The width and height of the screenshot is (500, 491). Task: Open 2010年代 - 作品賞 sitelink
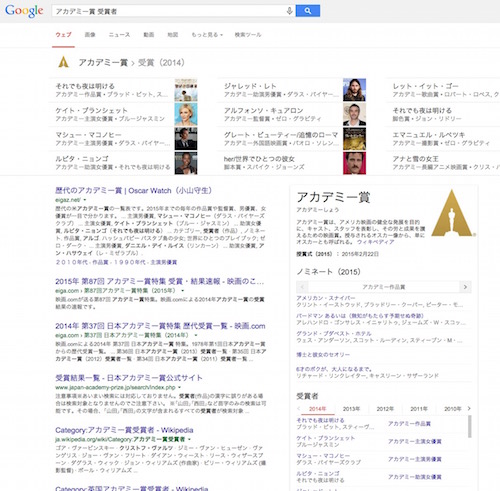point(82,262)
